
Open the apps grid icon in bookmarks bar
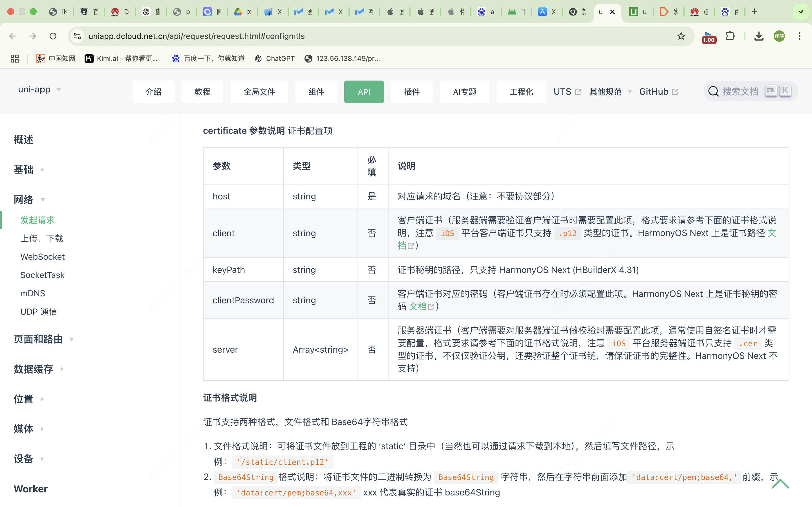pyautogui.click(x=14, y=59)
